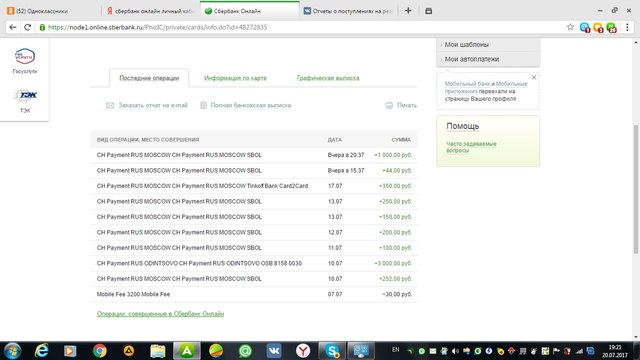Open Skype from the taskbar
Viewport: 640px width, 360px height.
click(x=332, y=351)
